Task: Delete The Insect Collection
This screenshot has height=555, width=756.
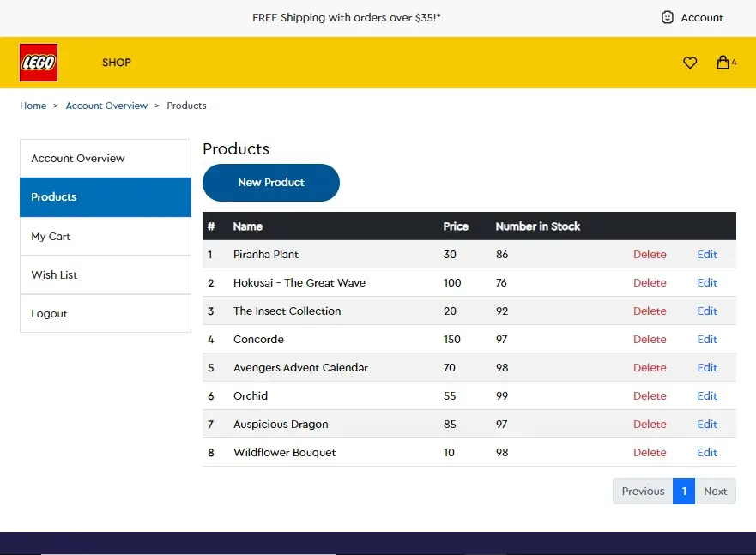Action: [650, 311]
